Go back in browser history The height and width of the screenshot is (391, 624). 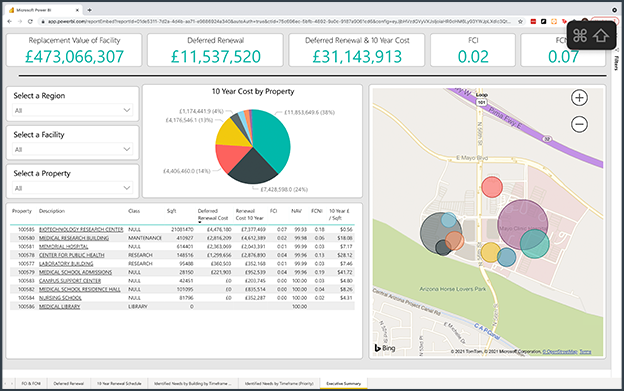click(x=10, y=21)
